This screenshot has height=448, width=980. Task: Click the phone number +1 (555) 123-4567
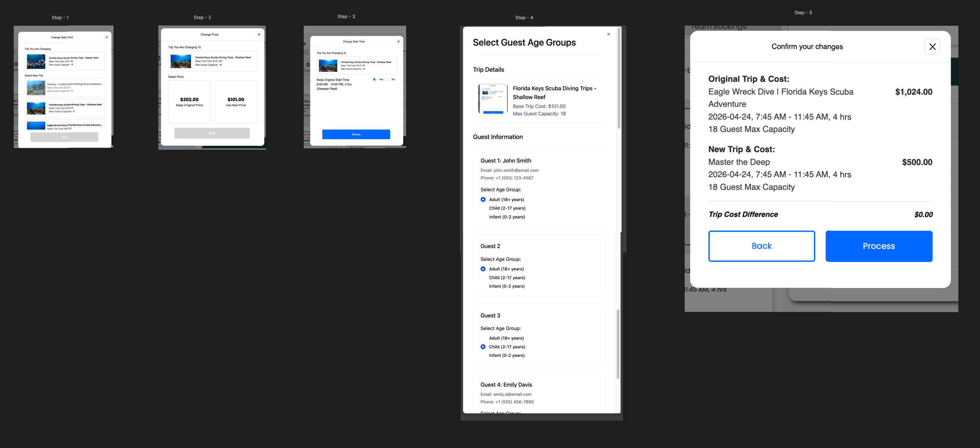tap(514, 178)
